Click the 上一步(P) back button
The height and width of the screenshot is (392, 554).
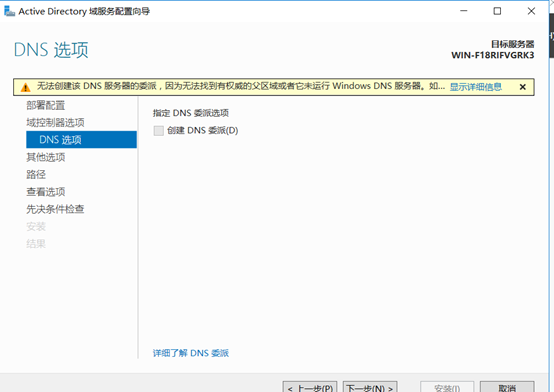pyautogui.click(x=310, y=387)
